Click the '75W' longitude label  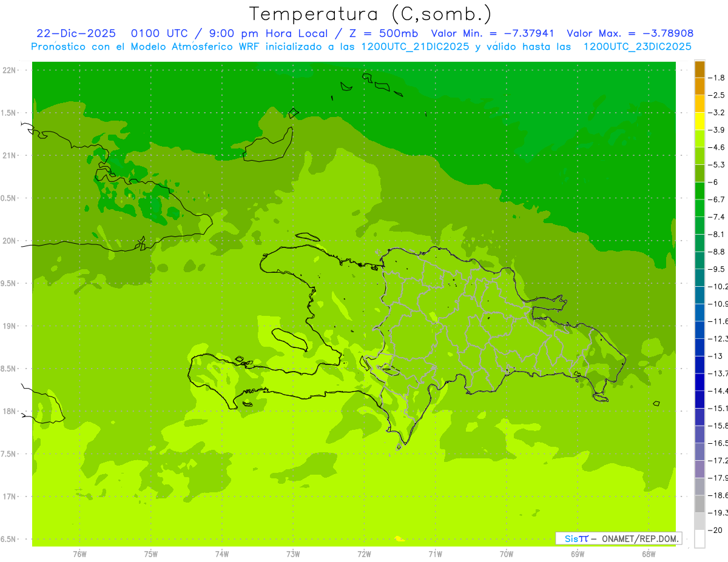point(151,554)
